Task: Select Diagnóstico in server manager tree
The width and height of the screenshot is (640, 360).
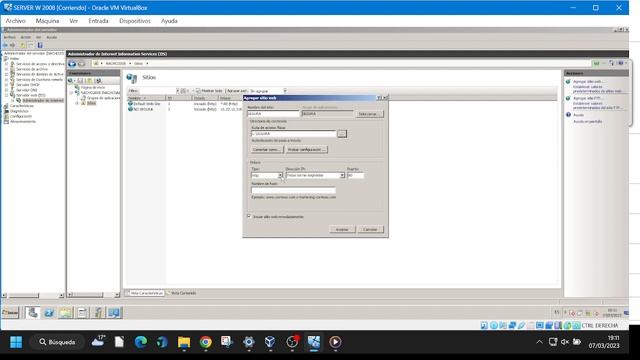Action: click(x=19, y=111)
